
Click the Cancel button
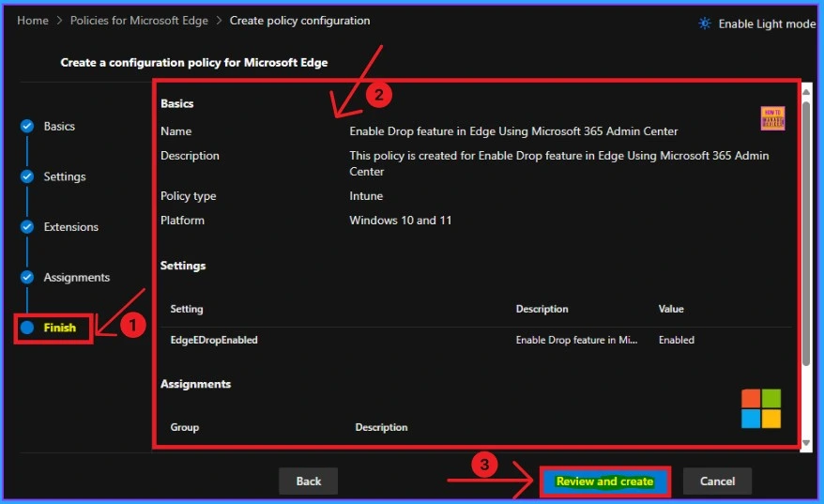(x=717, y=481)
